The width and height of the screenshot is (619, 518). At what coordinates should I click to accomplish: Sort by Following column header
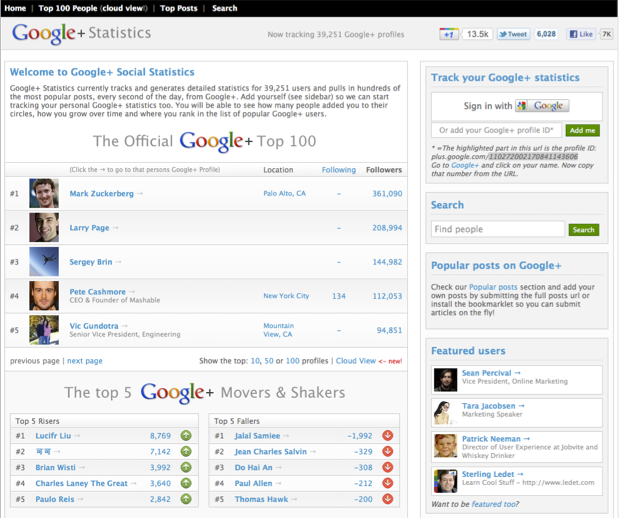[x=339, y=170]
